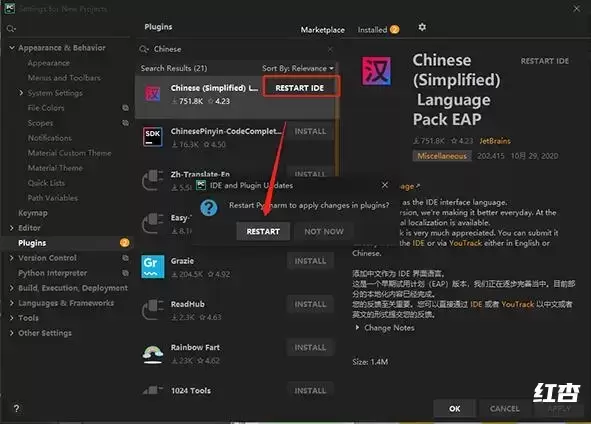This screenshot has height=424, width=591.
Task: Click RESTART in the dialog
Action: click(263, 231)
